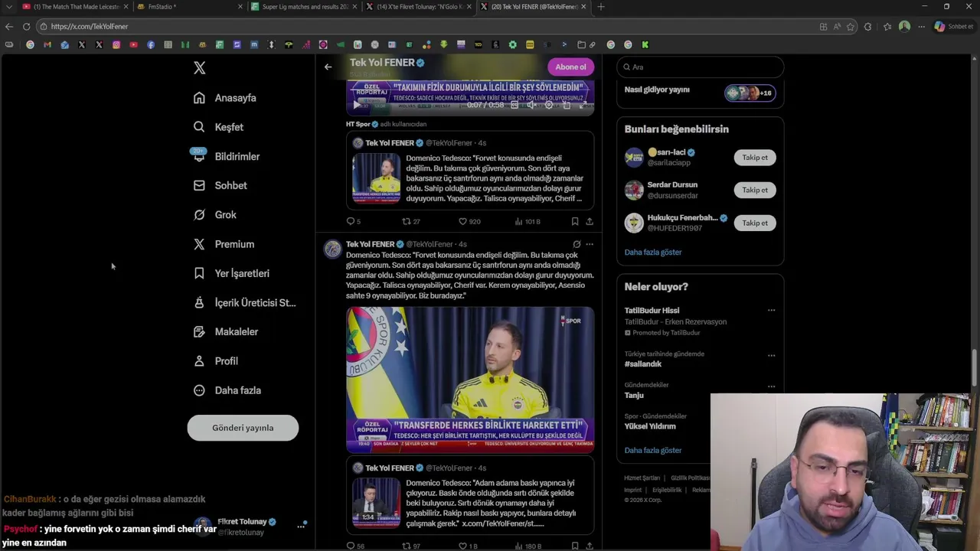The image size is (980, 551).
Task: Open the Grok explain icon on second post
Action: point(577,244)
